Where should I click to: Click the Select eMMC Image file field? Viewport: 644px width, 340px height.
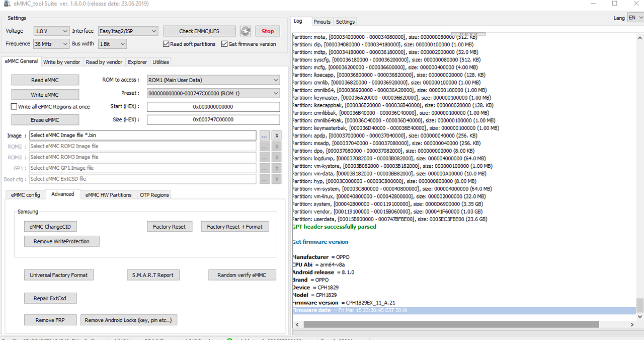(x=142, y=135)
